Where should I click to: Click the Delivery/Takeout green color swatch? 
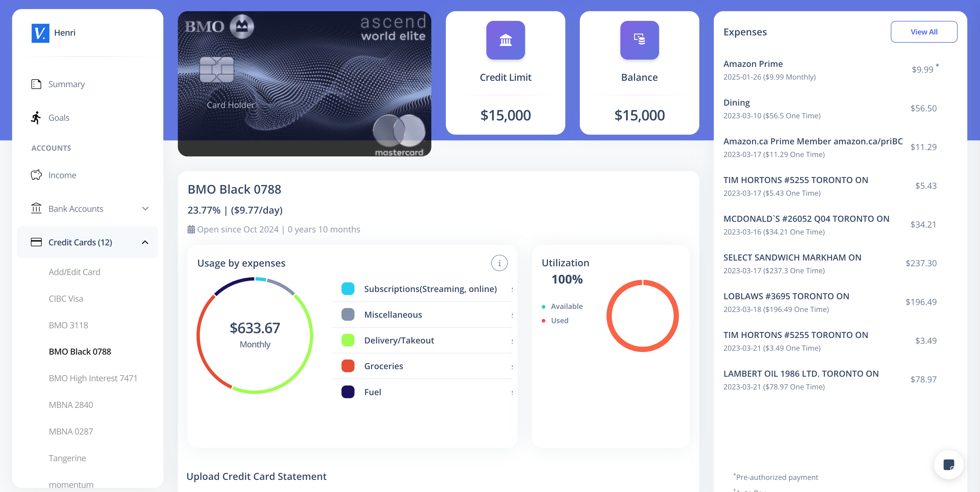point(348,340)
